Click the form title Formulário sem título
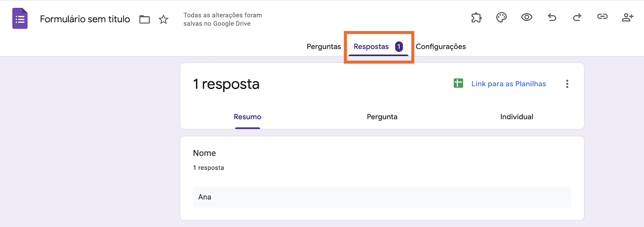This screenshot has height=227, width=644. (85, 20)
